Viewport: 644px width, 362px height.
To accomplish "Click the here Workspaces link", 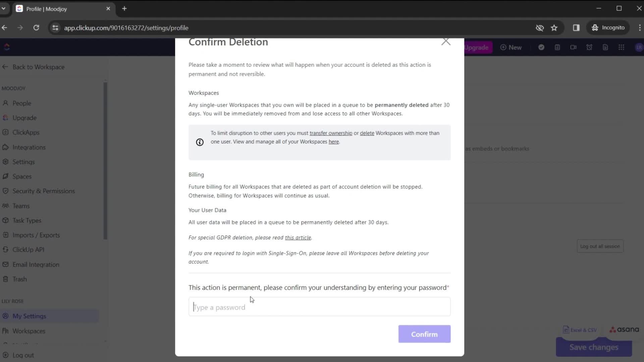I will pyautogui.click(x=333, y=141).
